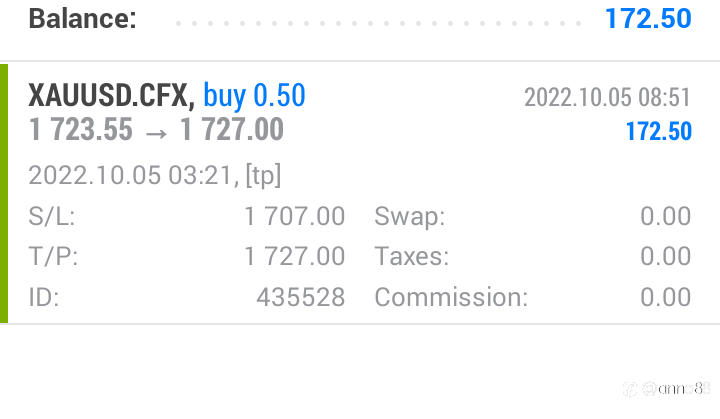Select the close time 2022.10.05 08:51

pos(607,97)
